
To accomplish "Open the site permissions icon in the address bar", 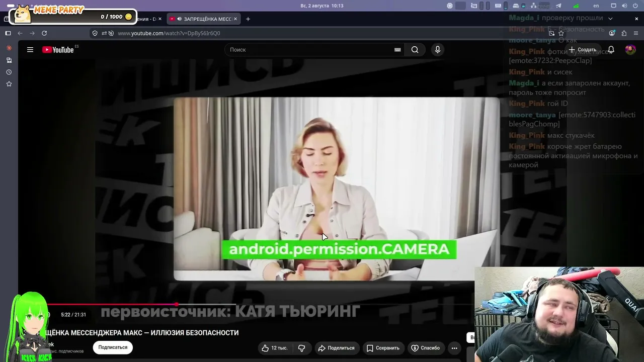I will pos(104,33).
